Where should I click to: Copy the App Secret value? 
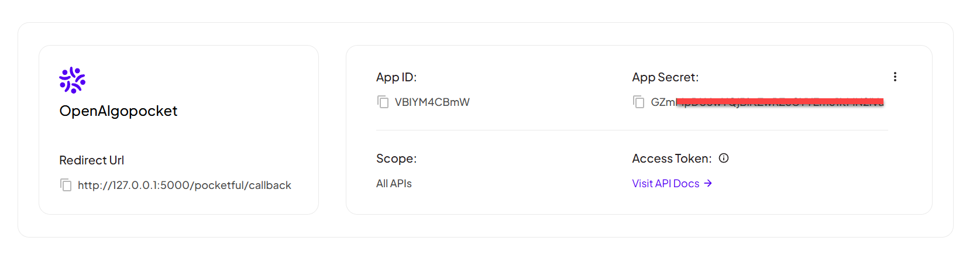point(638,102)
